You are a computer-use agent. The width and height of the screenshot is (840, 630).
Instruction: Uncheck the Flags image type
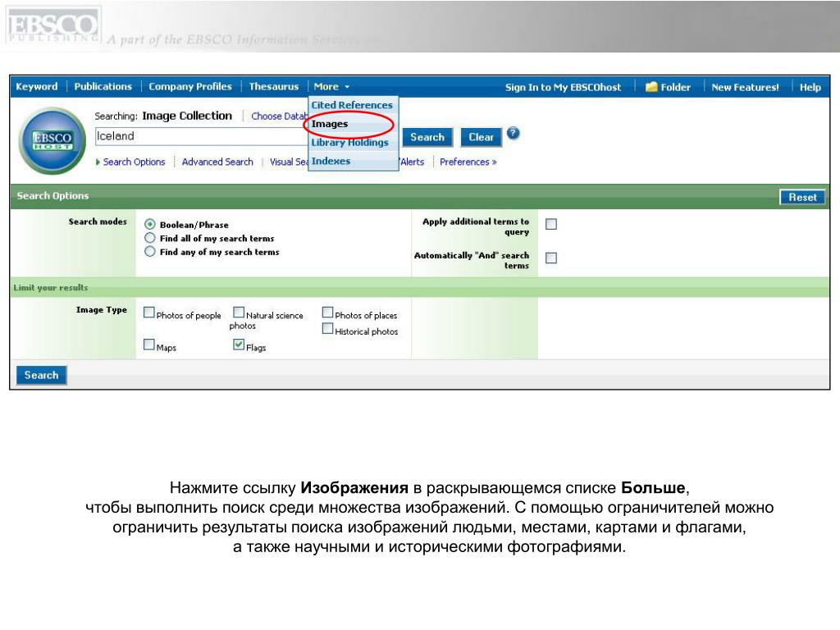click(239, 345)
